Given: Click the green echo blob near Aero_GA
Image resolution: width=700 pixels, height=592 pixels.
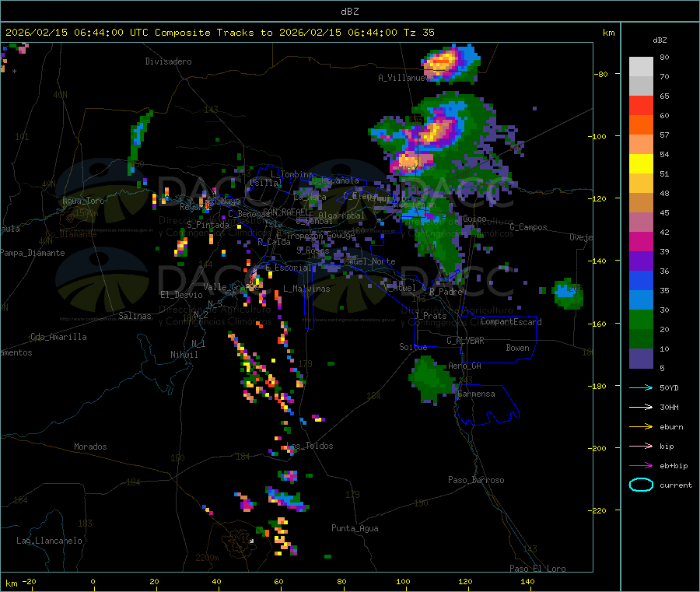Looking at the screenshot, I should coord(431,380).
